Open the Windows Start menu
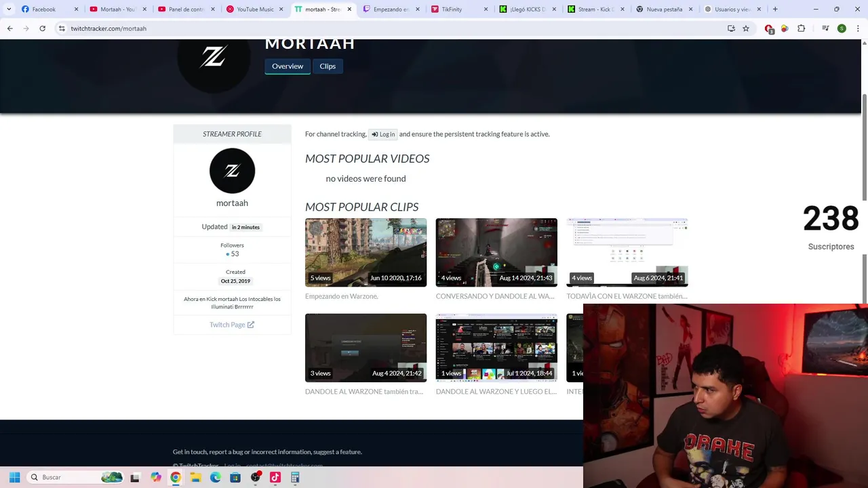This screenshot has height=488, width=868. coord(14,477)
